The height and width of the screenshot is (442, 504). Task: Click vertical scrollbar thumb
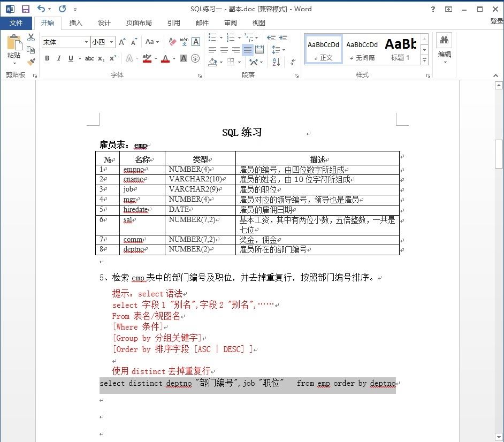[499, 154]
